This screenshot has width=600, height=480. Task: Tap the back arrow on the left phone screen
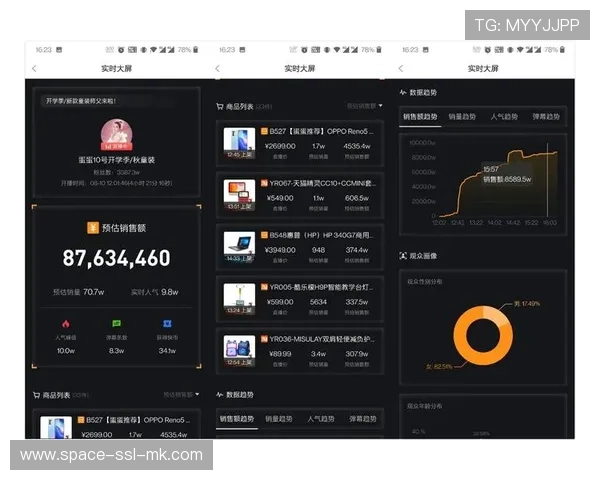(34, 68)
